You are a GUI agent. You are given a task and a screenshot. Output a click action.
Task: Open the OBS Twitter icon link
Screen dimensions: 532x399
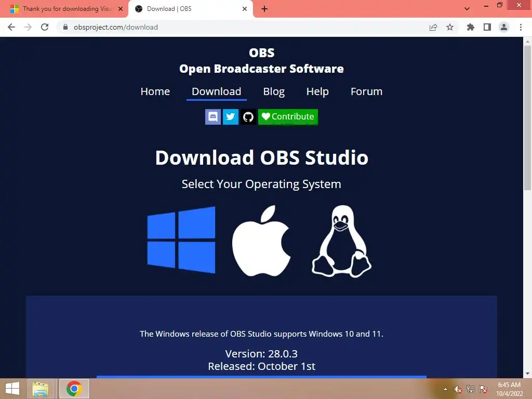230,117
